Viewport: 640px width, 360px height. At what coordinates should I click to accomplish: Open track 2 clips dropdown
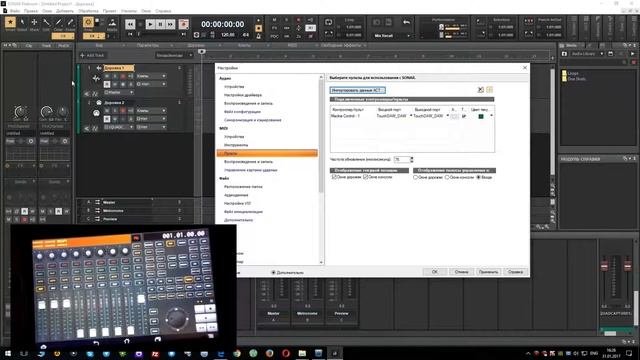click(151, 111)
